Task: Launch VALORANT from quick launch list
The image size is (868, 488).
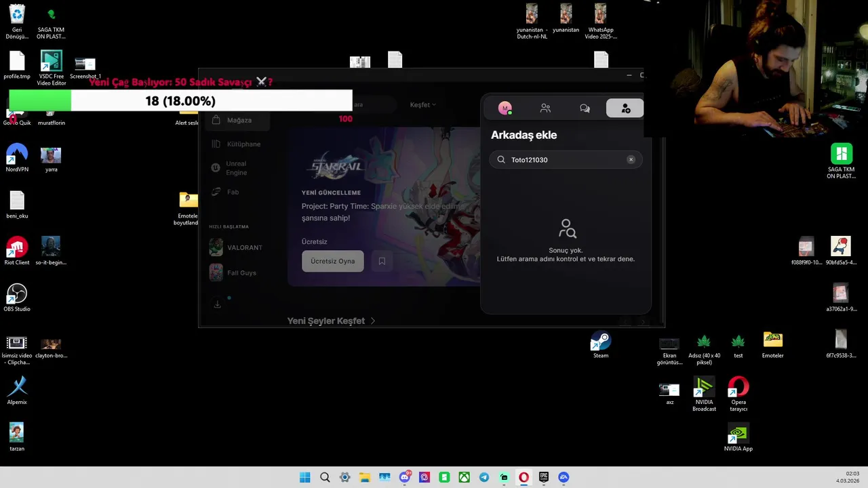Action: pos(235,247)
